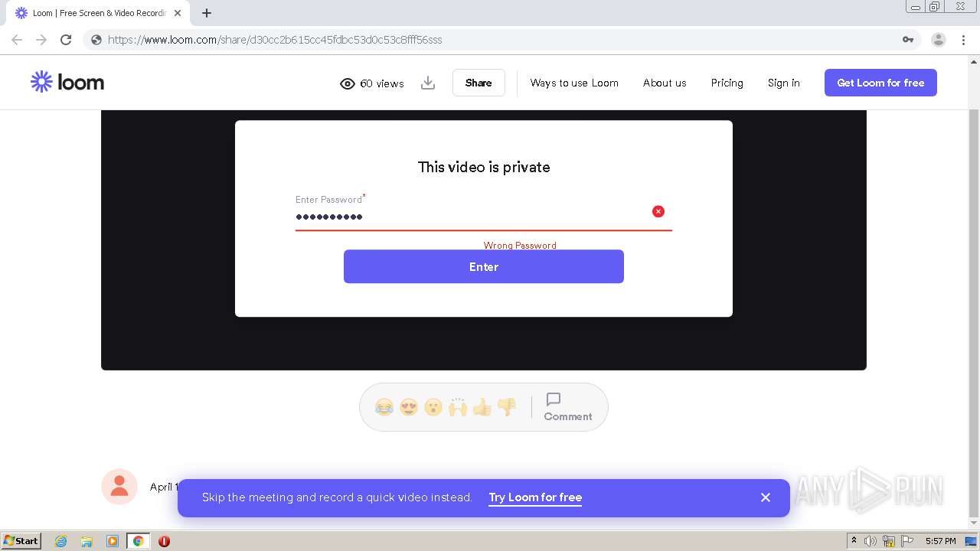980x551 pixels.
Task: Click Chrome icon in taskbar
Action: (138, 541)
